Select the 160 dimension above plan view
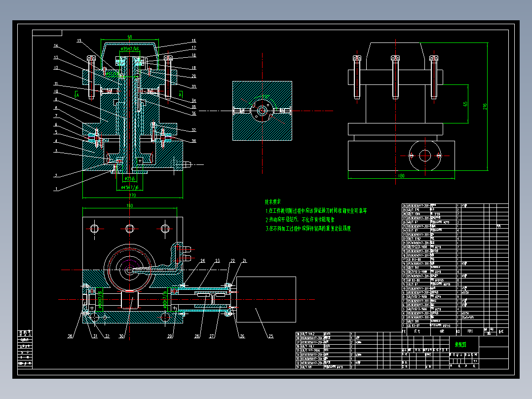Viewport: 532px width, 399px height. coord(130,205)
